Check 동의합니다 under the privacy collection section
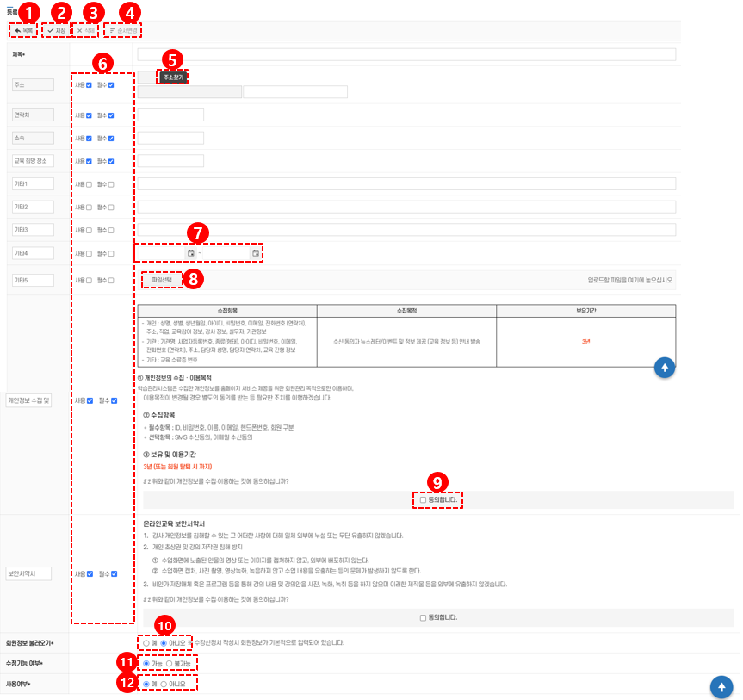Viewport: 743px width, 700px height. tap(424, 499)
